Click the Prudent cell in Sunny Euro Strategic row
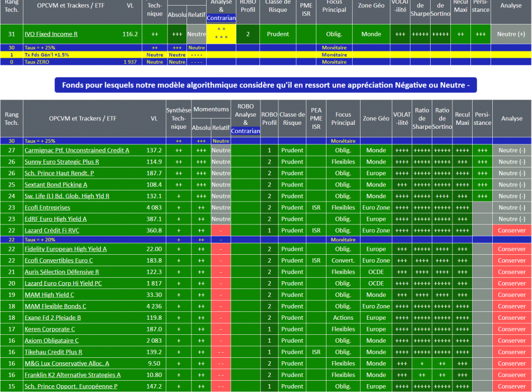This screenshot has width=532, height=392. pyautogui.click(x=292, y=162)
